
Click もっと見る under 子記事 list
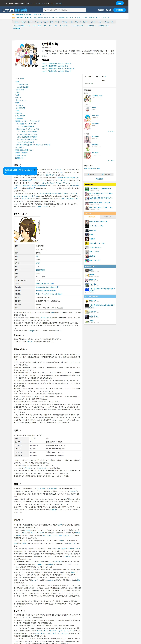point(111,131)
